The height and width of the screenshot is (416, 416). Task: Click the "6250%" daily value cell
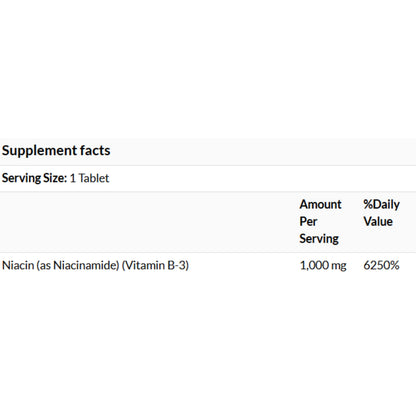[x=381, y=265]
